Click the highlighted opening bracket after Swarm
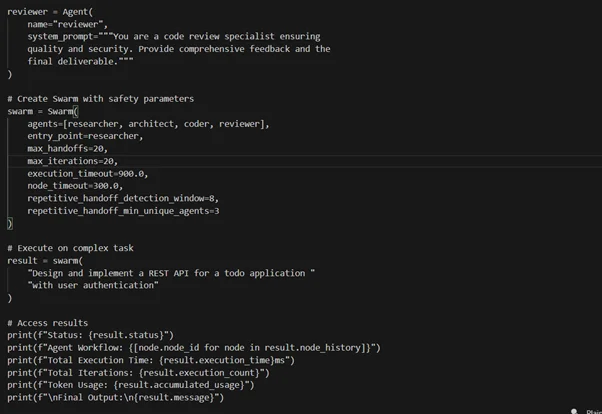This screenshot has height=414, width=602. click(x=75, y=111)
